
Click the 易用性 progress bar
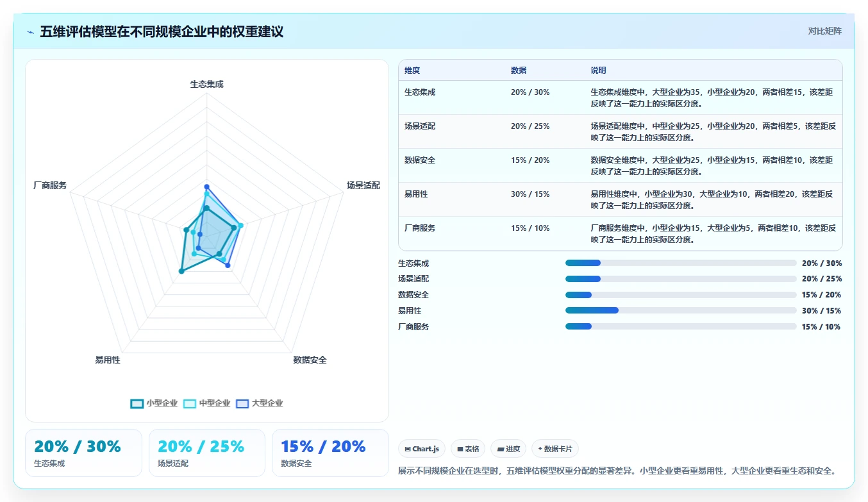[681, 310]
